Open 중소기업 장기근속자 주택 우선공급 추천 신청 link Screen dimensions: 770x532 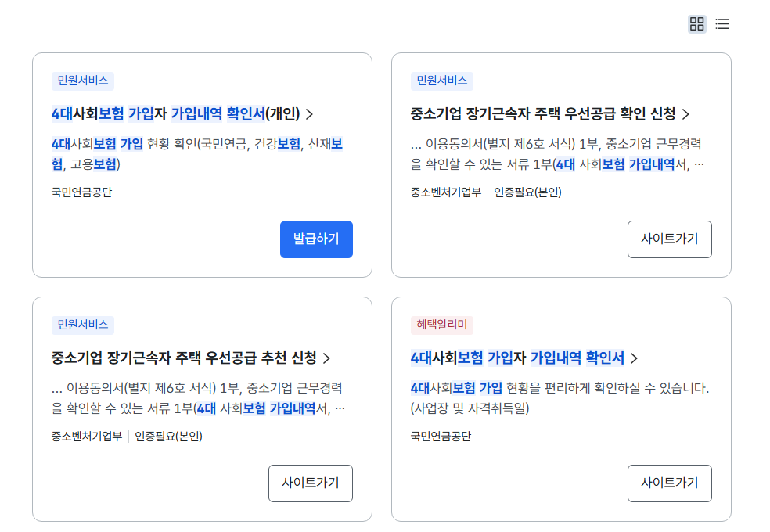pyautogui.click(x=183, y=358)
